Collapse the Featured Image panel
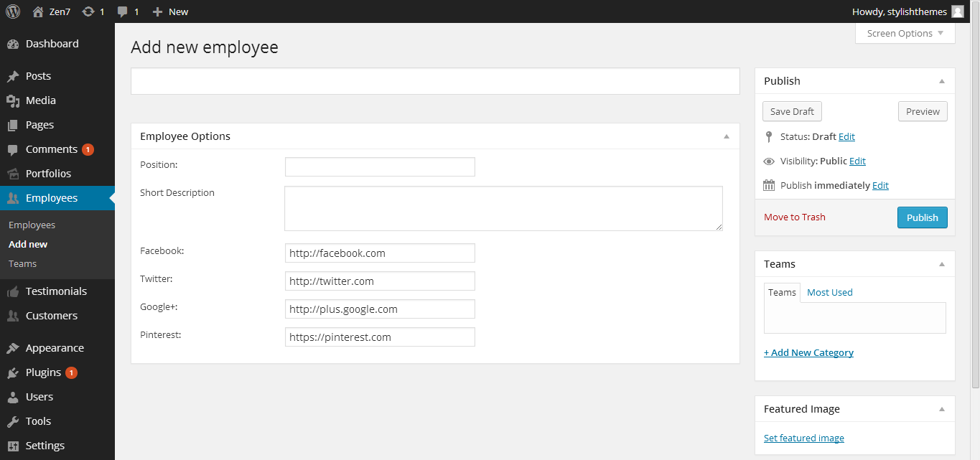The image size is (980, 460). [942, 409]
